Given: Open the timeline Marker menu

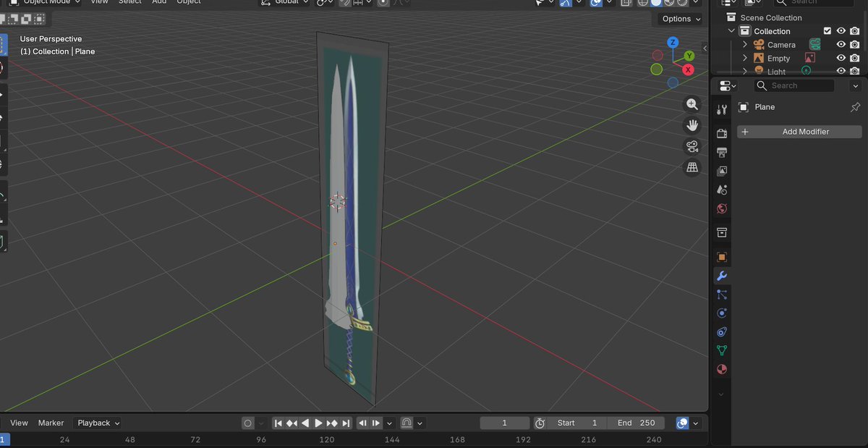Looking at the screenshot, I should [51, 423].
